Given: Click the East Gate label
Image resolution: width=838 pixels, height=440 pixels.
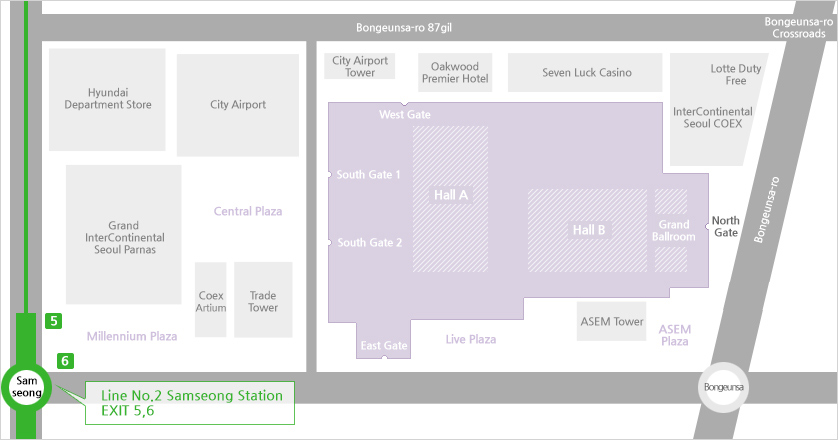Looking at the screenshot, I should [x=384, y=345].
